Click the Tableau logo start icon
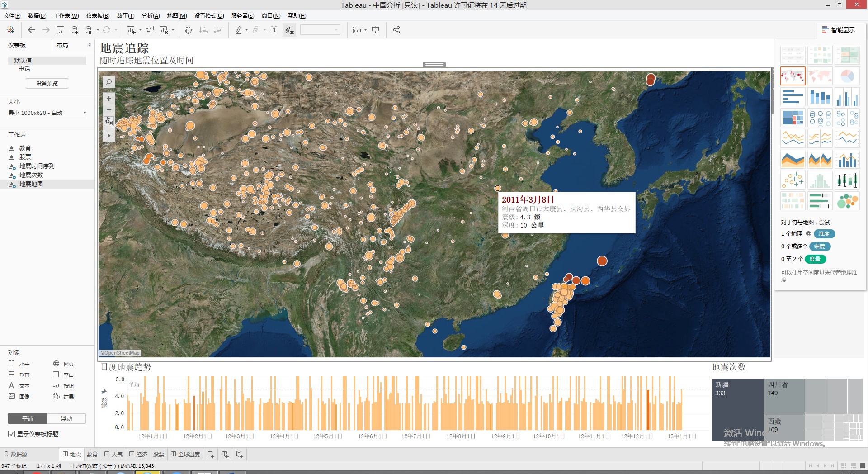This screenshot has height=474, width=868. pos(11,30)
